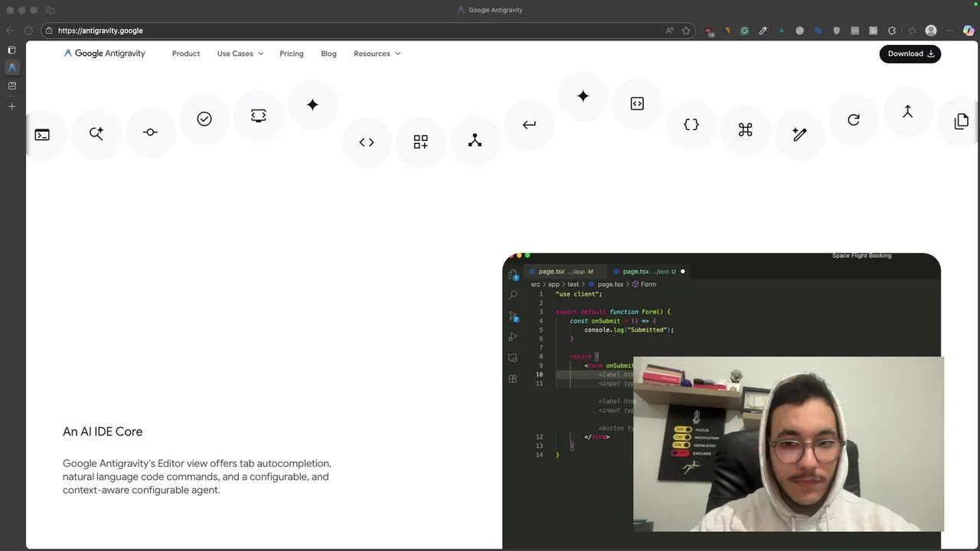
Task: Click the terminal icon bubble
Action: pos(42,135)
